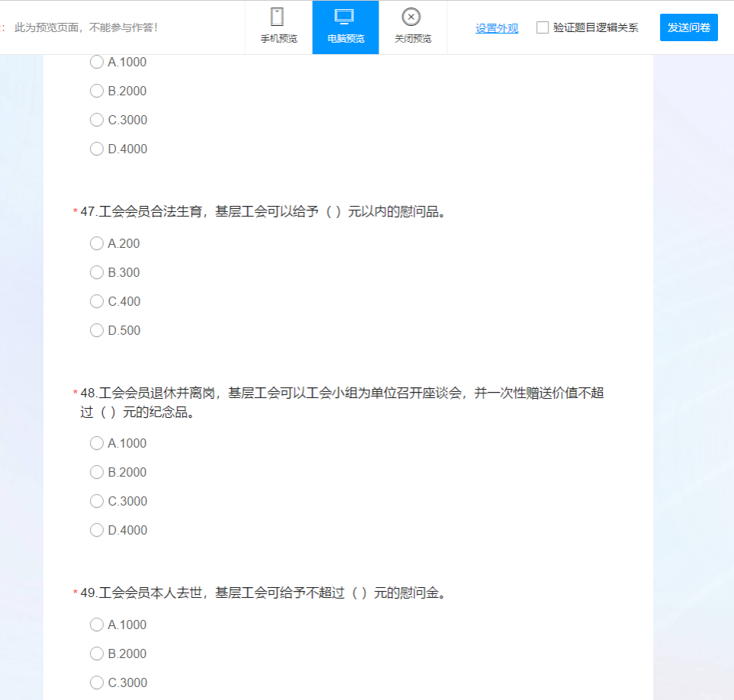
Task: Pick C.3000 under question 48
Action: click(x=97, y=501)
